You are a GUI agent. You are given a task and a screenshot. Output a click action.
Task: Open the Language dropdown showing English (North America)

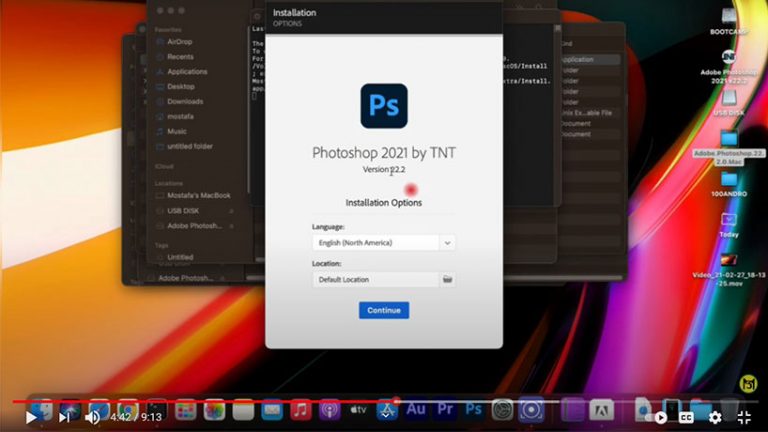[x=384, y=243]
